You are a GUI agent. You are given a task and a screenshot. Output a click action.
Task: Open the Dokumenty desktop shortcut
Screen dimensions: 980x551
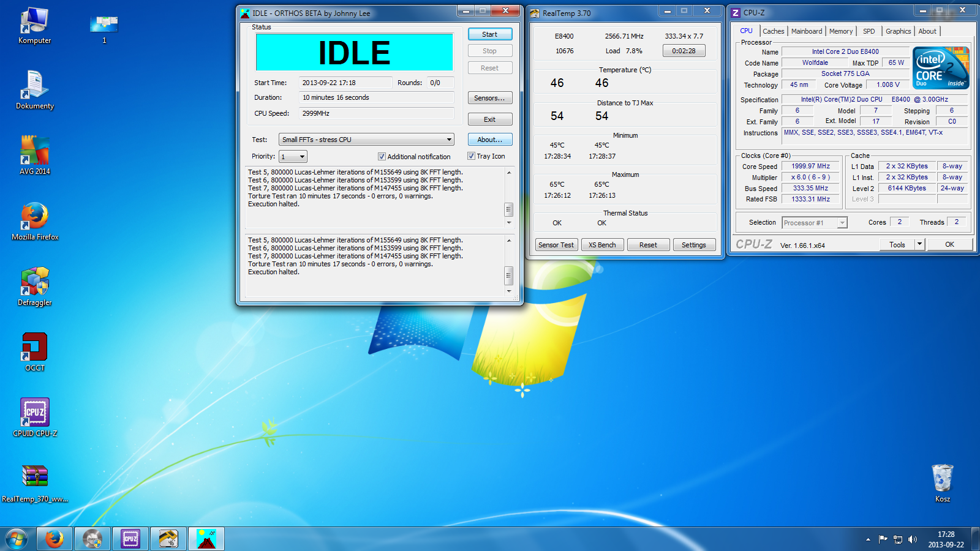[x=35, y=90]
